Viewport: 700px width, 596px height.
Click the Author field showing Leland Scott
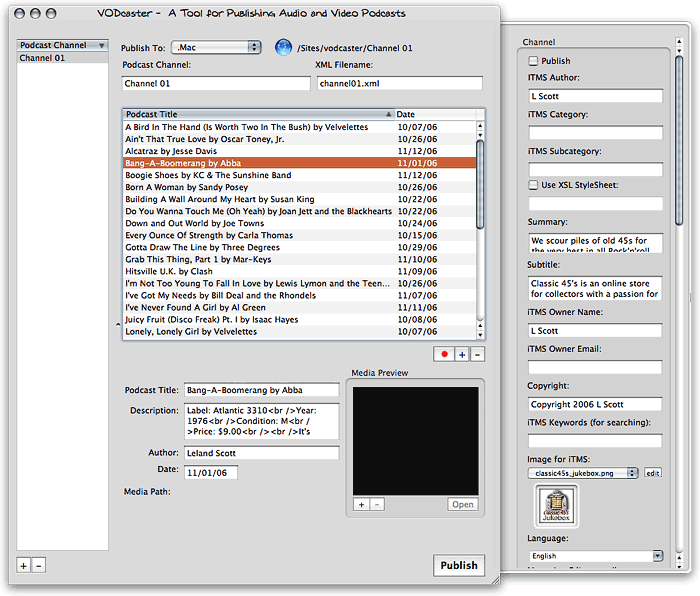[x=262, y=453]
